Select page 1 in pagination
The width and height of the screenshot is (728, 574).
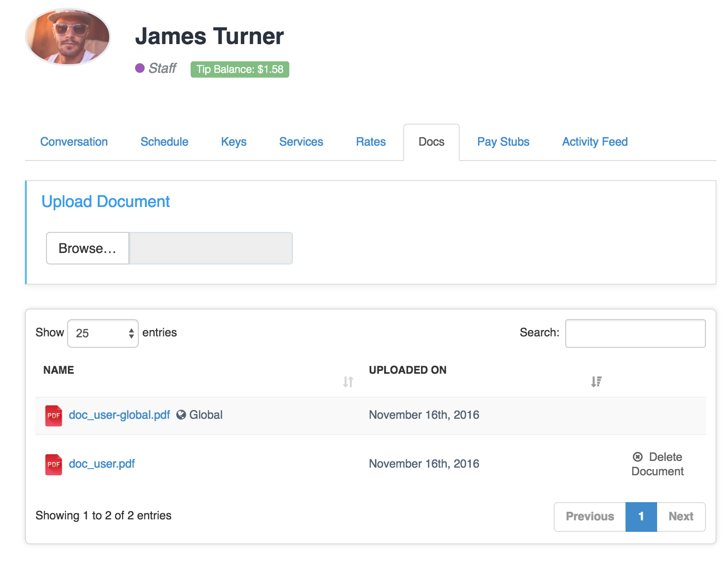coord(641,517)
